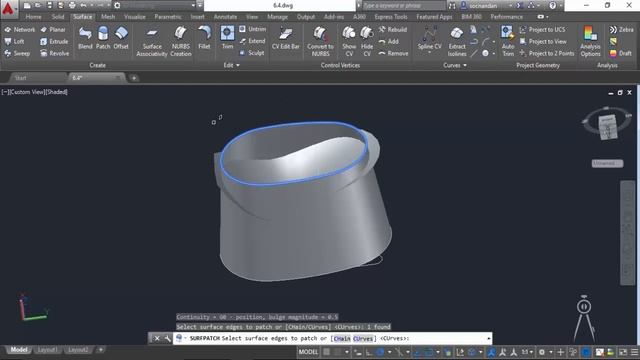
Task: Click the ViewCube
Action: click(x=607, y=126)
